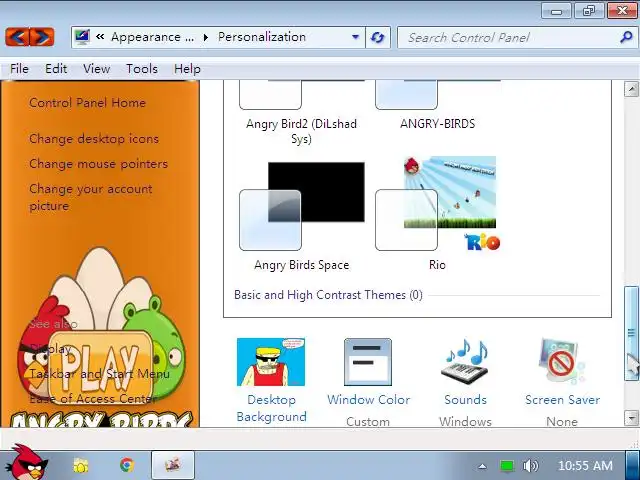Viewport: 640px width, 480px height.
Task: Open Taskbar and Start Menu link
Action: tap(100, 373)
